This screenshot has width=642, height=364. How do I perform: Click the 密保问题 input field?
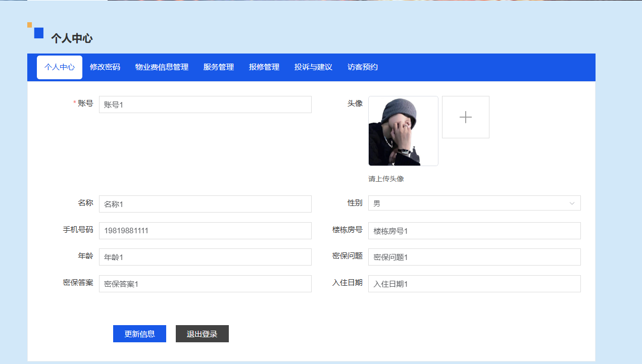(474, 257)
